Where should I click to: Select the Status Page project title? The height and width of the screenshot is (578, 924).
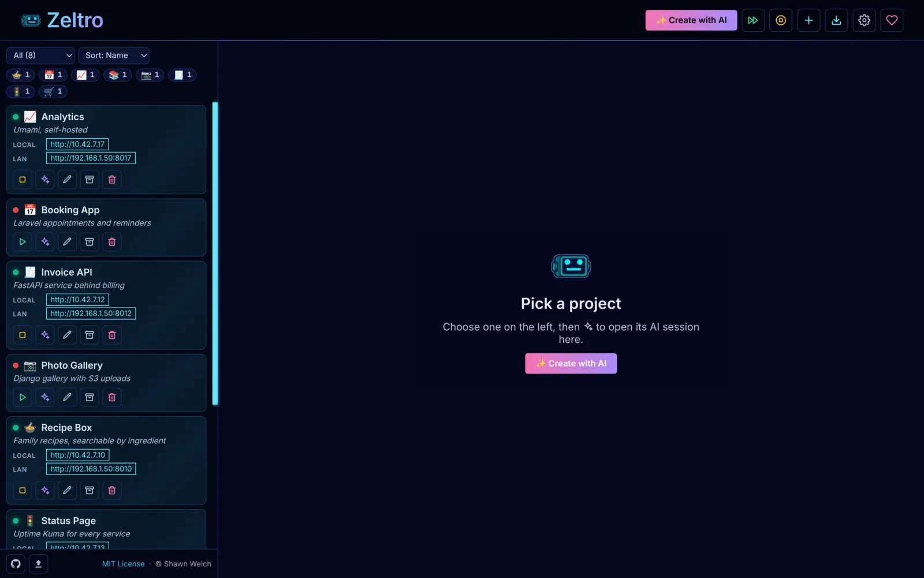click(x=68, y=521)
